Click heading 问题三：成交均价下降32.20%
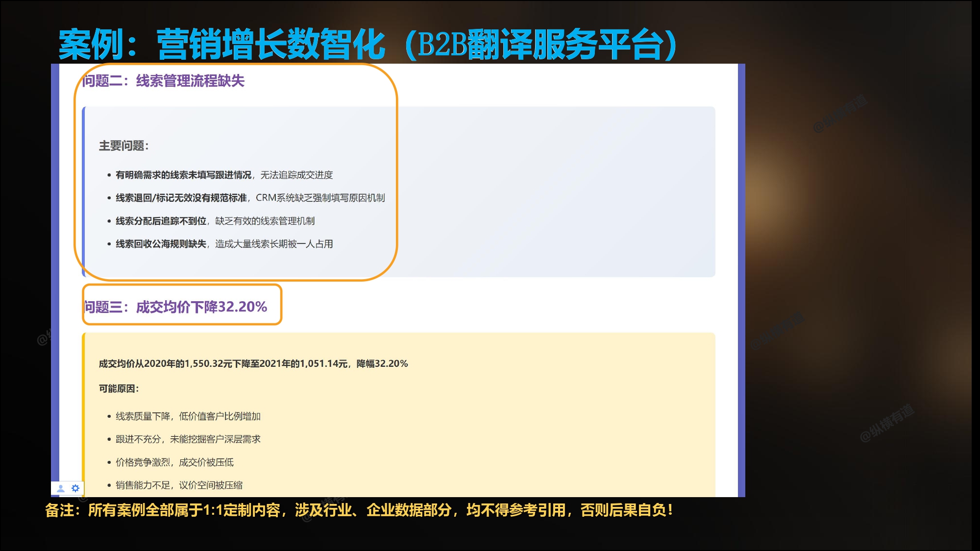The image size is (980, 551). (x=175, y=307)
